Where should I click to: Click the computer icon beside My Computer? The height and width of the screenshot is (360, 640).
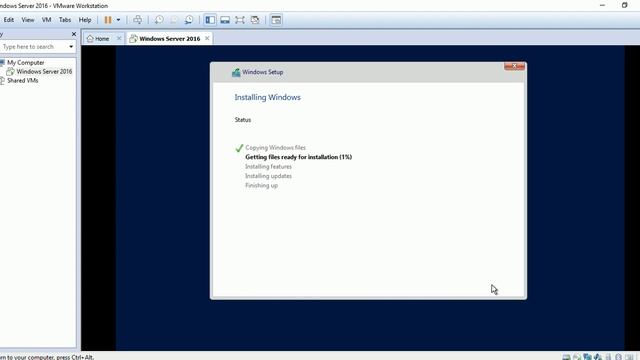[x=2, y=62]
